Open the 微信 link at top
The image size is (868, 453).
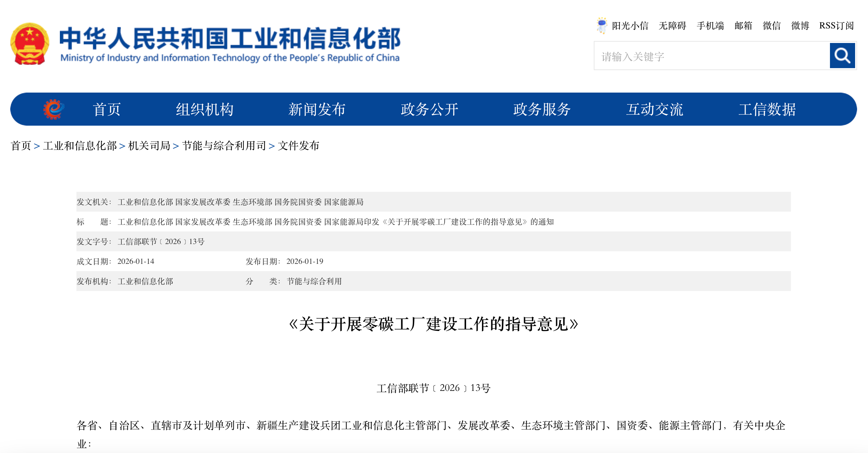click(771, 26)
